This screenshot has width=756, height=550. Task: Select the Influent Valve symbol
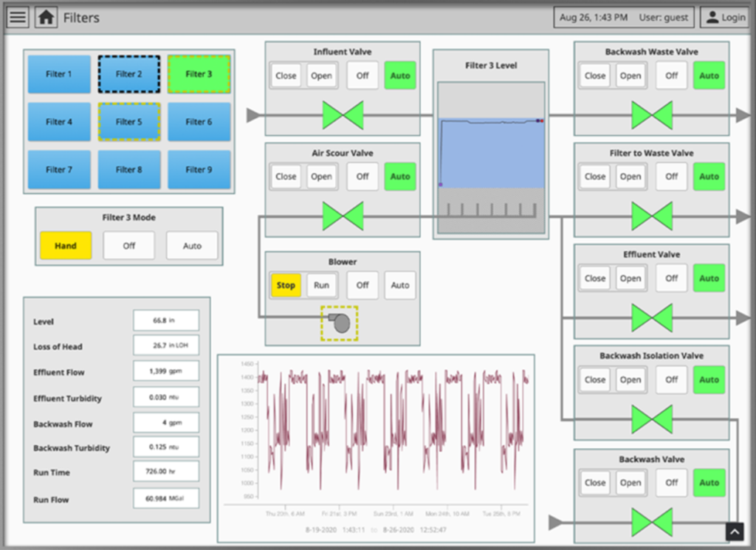tap(343, 115)
